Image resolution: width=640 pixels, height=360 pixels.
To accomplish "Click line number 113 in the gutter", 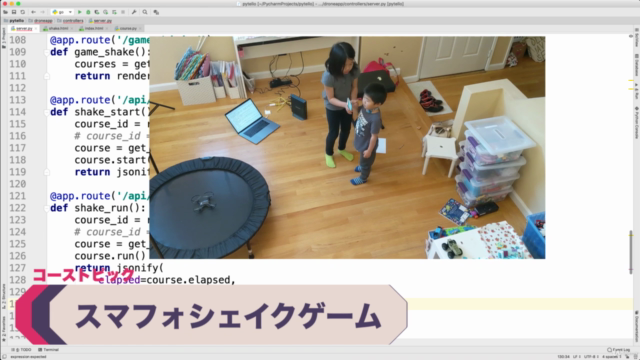I will (x=18, y=100).
